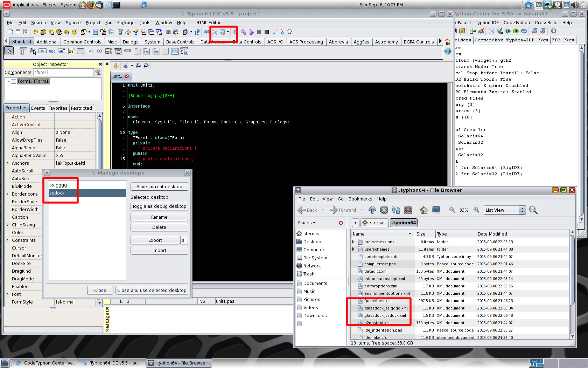
Task: Click the Save current desktop button
Action: click(x=159, y=186)
